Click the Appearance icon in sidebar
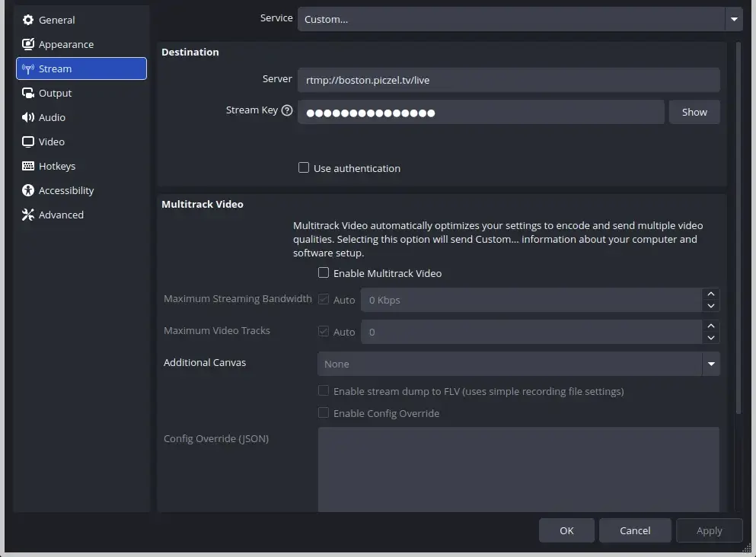The height and width of the screenshot is (557, 756). 28,44
